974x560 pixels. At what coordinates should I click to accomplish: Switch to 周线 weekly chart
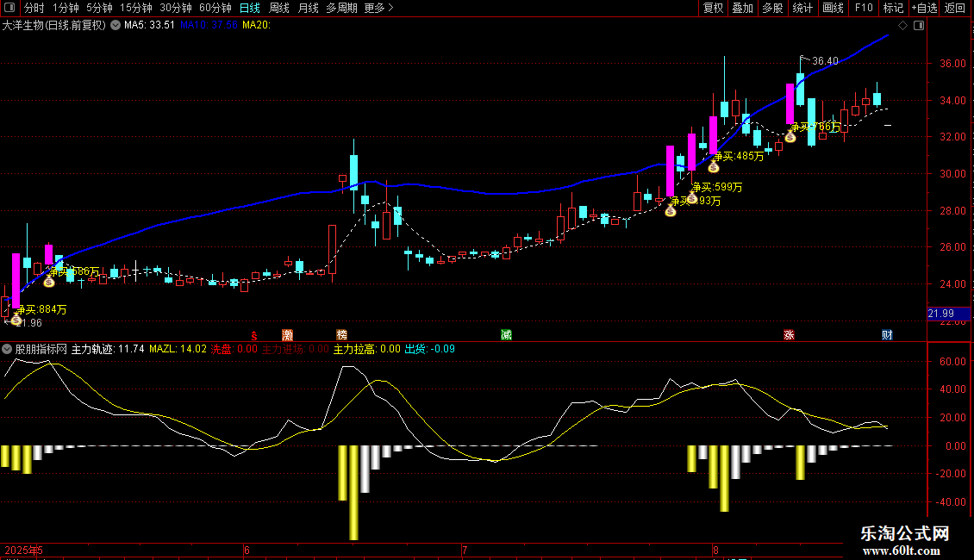pos(279,8)
